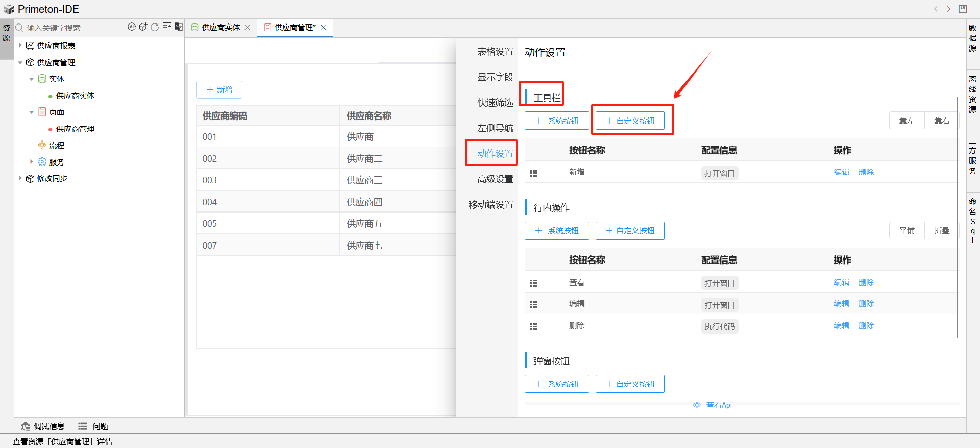This screenshot has height=448, width=980.
Task: Select 靠左 toolbar alignment option
Action: tap(906, 121)
